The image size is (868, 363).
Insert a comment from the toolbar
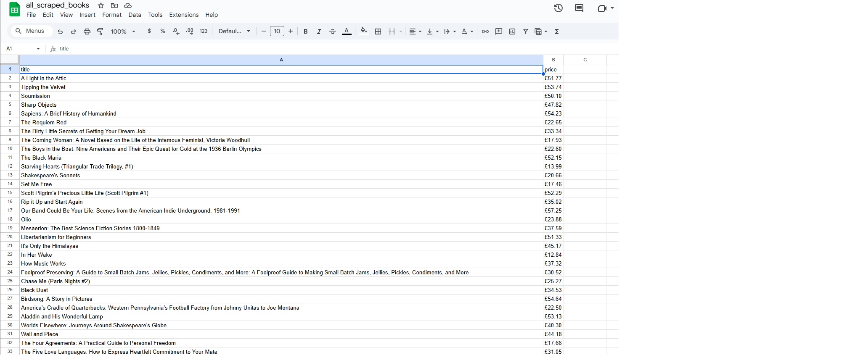(x=499, y=32)
